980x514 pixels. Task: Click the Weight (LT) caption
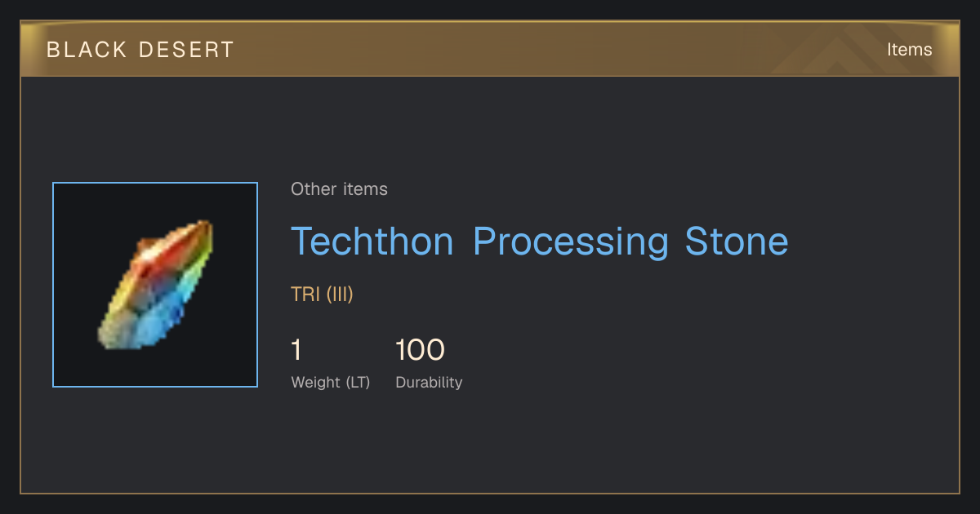[331, 383]
